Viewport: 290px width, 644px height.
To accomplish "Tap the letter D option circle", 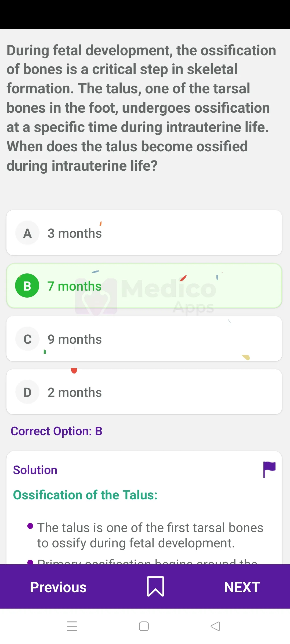I will coord(27,392).
